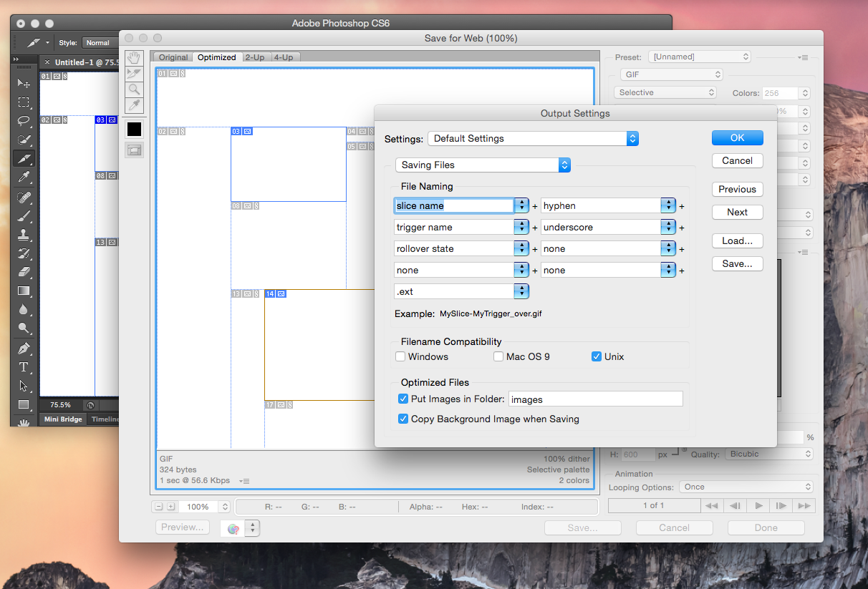Select the Clone Stamp tool

pyautogui.click(x=24, y=234)
